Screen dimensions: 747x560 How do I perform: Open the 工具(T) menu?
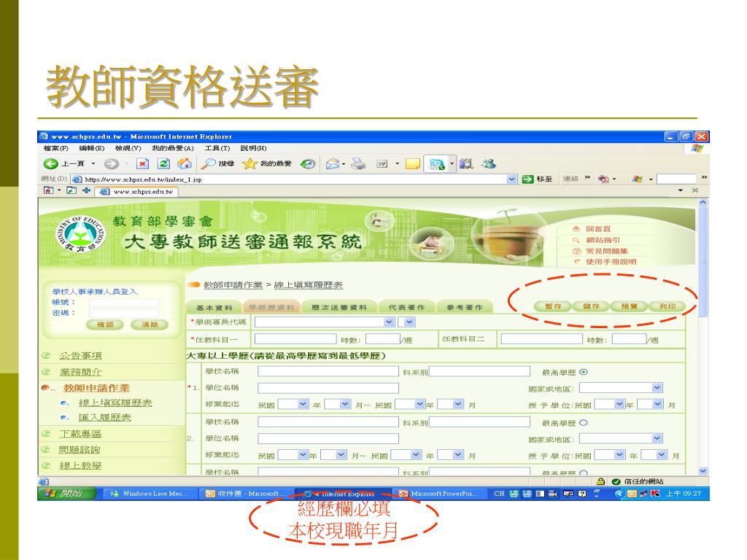(217, 148)
